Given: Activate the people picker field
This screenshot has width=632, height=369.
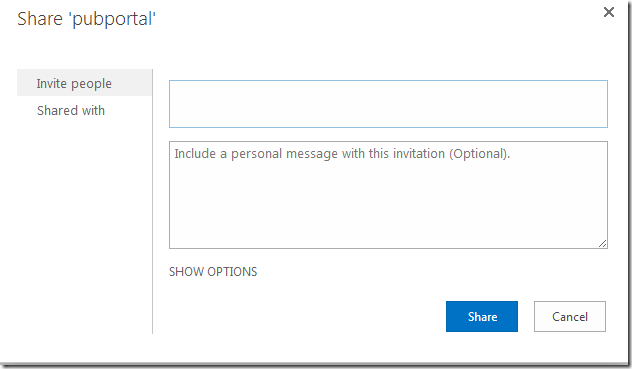Looking at the screenshot, I should tap(388, 104).
